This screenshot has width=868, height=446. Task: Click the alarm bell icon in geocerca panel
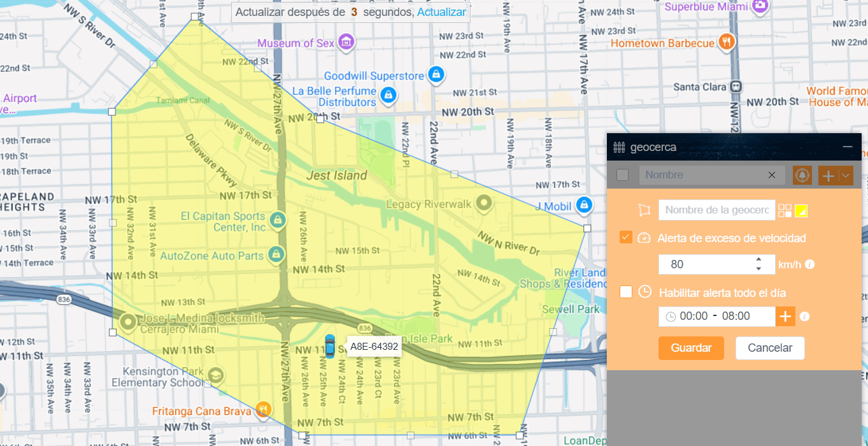pyautogui.click(x=802, y=175)
